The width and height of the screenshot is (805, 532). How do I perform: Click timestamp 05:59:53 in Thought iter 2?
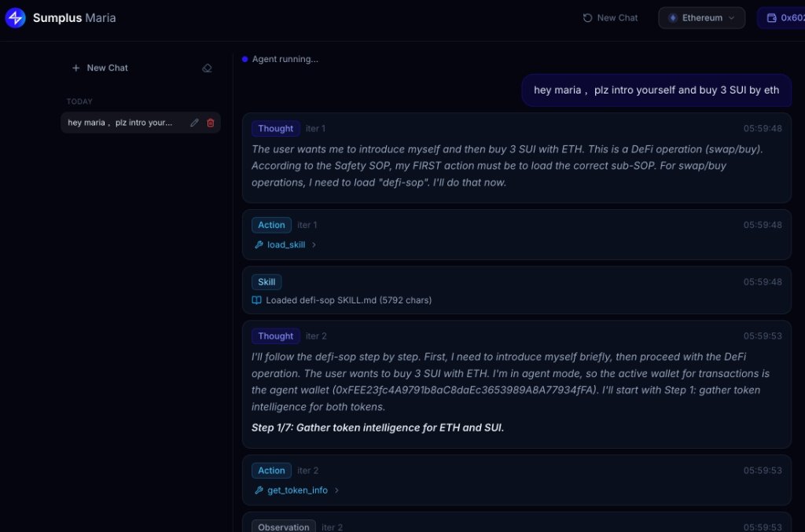click(763, 336)
